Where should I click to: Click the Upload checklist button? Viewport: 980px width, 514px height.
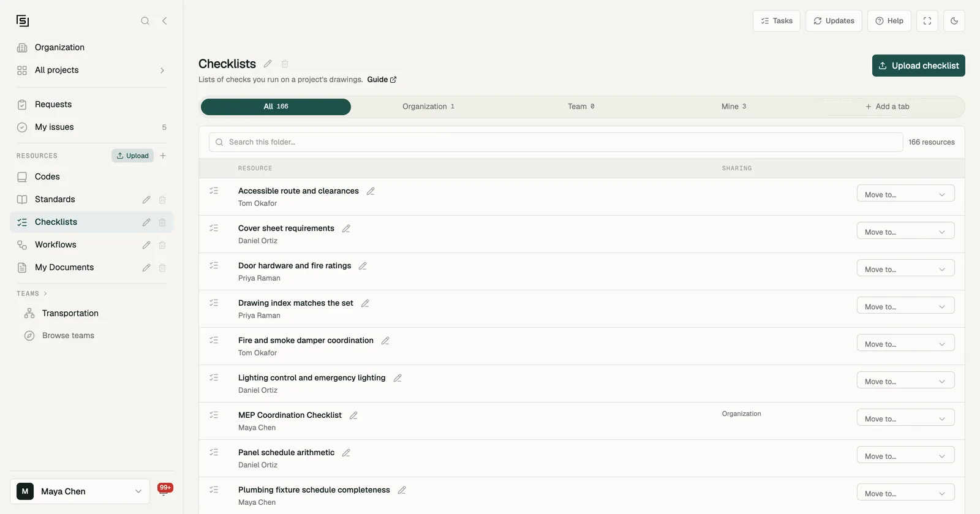(x=918, y=66)
